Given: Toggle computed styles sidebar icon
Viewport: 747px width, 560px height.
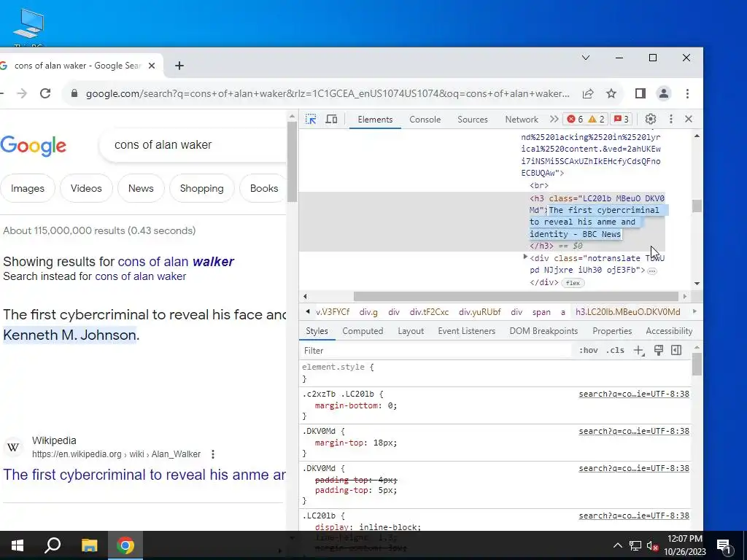Looking at the screenshot, I should pyautogui.click(x=676, y=351).
